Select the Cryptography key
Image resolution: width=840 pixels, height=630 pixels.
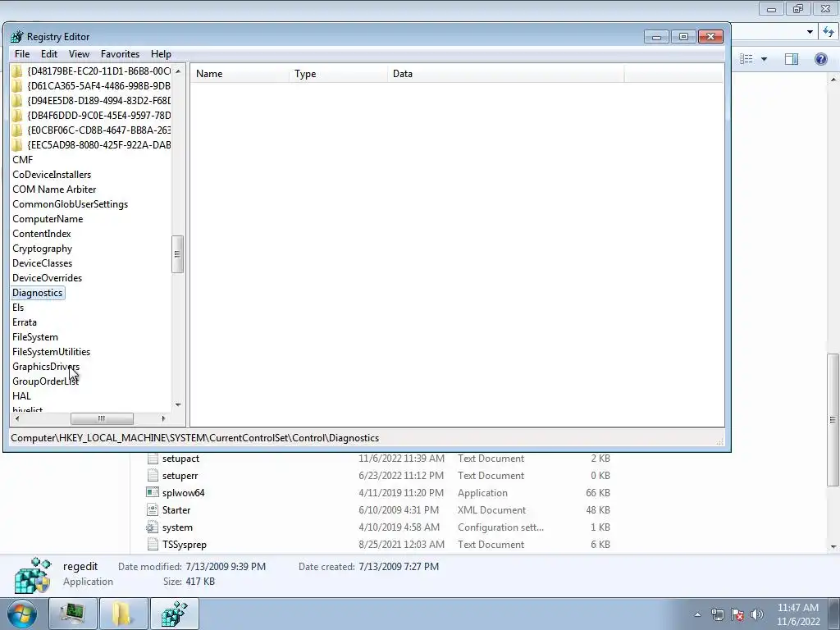[x=43, y=249]
